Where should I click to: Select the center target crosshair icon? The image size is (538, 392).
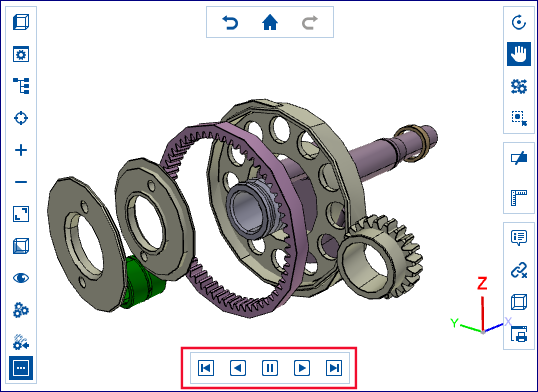[x=21, y=118]
